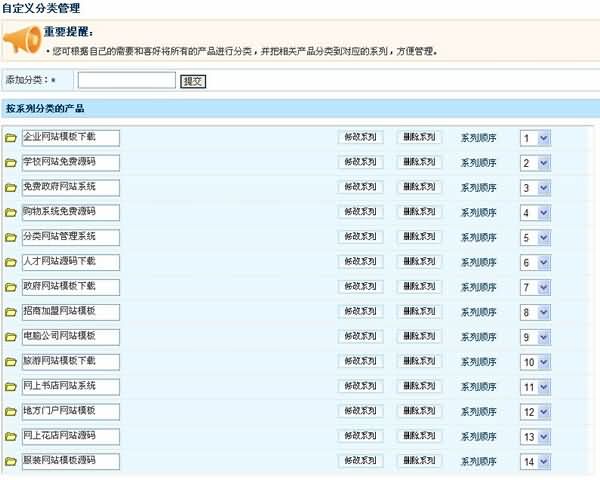Screen dimensions: 600x480
Task: Click the folder icon beside 电脑公司网站模板
Action: tap(11, 337)
